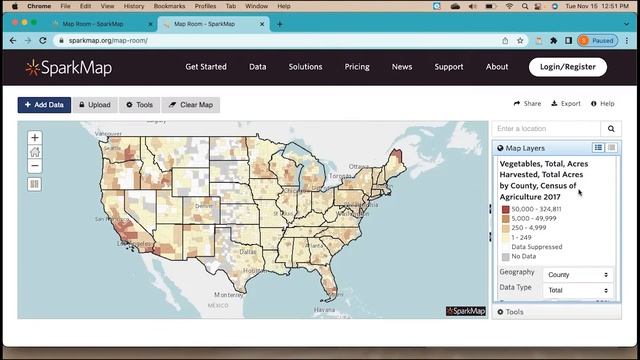Image resolution: width=640 pixels, height=360 pixels.
Task: Click the Share link
Action: tap(527, 104)
